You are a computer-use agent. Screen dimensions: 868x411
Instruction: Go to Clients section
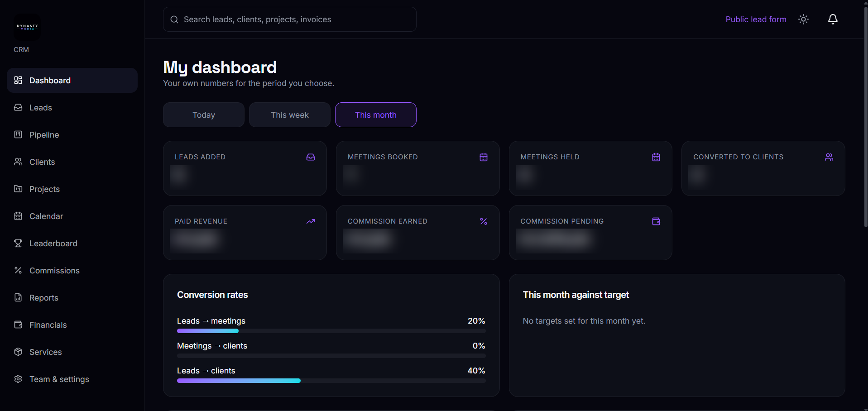72,162
